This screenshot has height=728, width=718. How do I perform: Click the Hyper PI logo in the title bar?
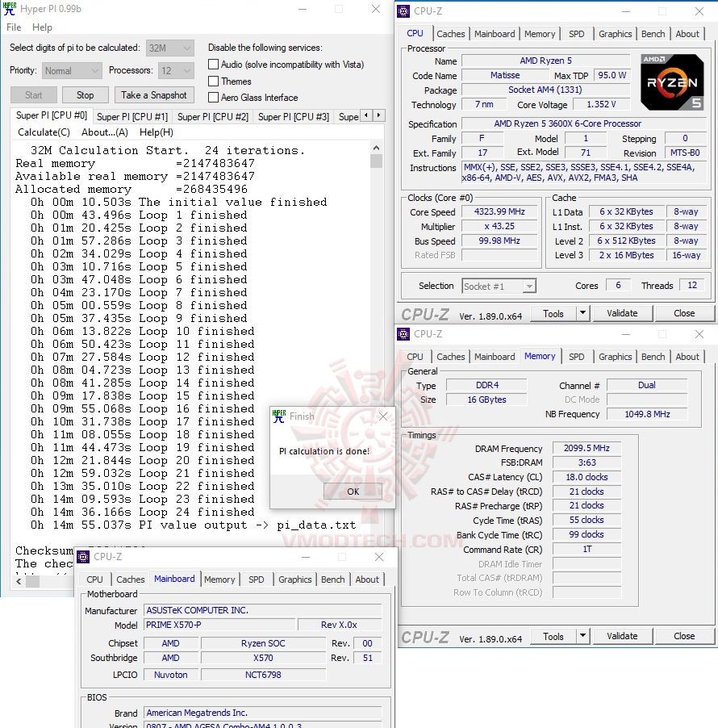click(9, 9)
